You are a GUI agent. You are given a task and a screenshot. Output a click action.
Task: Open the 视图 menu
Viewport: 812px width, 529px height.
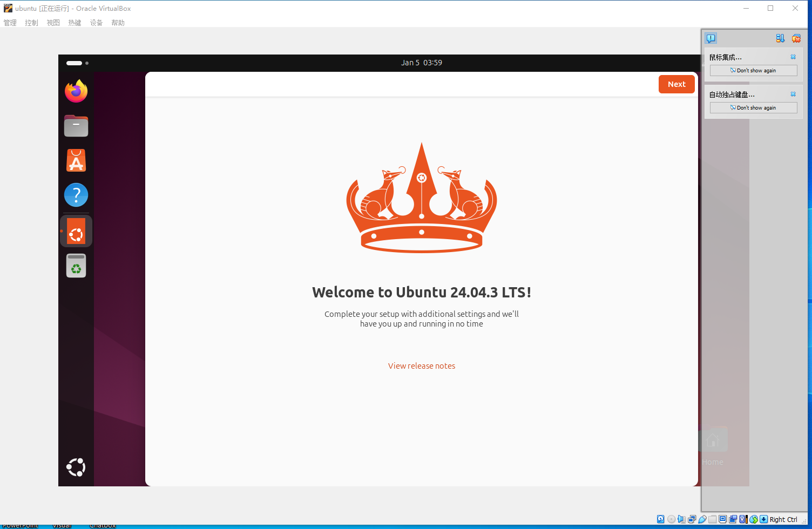point(53,23)
